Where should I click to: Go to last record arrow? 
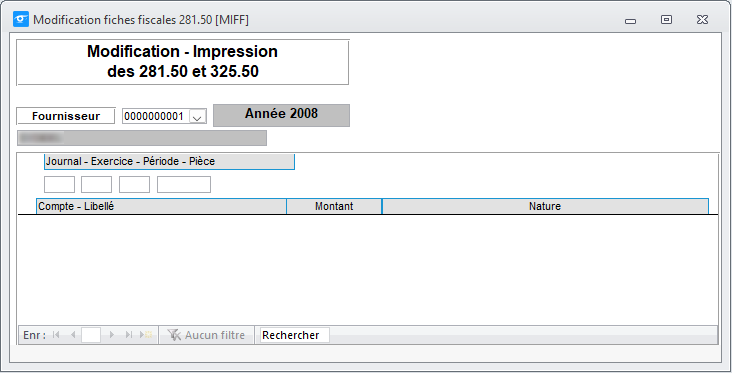click(129, 335)
